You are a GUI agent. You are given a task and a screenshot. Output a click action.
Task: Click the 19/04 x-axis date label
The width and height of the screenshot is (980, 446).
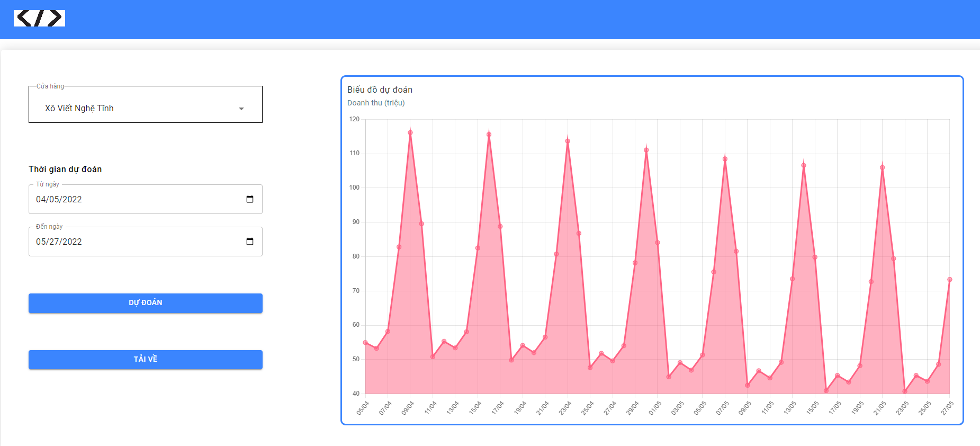520,407
